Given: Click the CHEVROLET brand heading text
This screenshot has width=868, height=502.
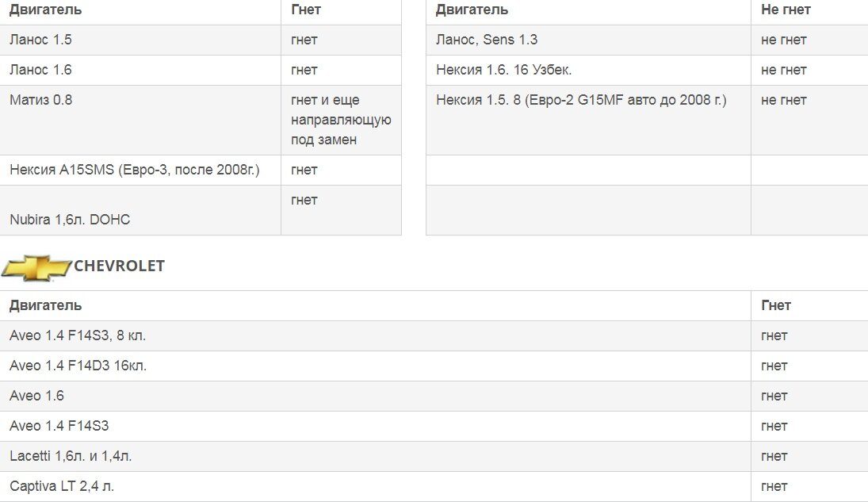Looking at the screenshot, I should coord(119,266).
